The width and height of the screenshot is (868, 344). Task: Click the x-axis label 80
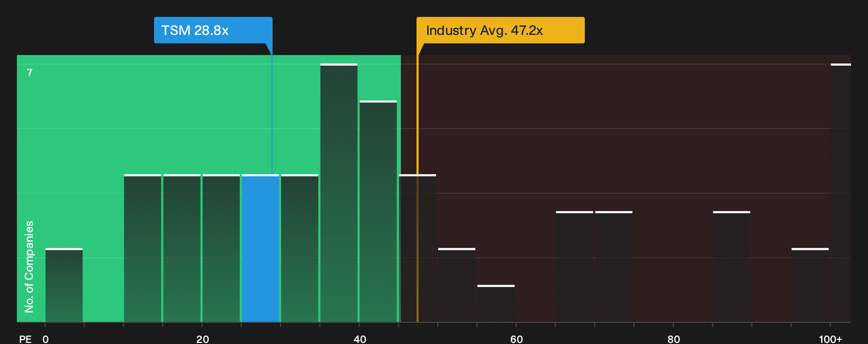click(x=674, y=339)
